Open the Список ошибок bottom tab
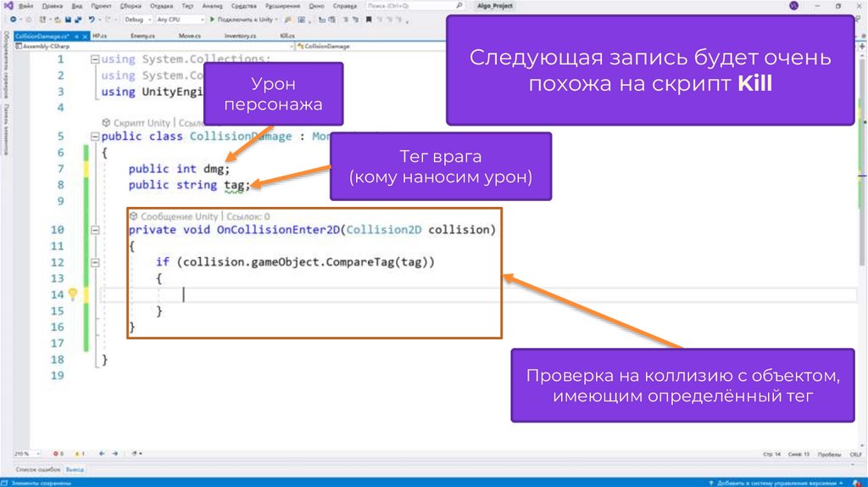Screen dimensions: 868x487 point(37,469)
